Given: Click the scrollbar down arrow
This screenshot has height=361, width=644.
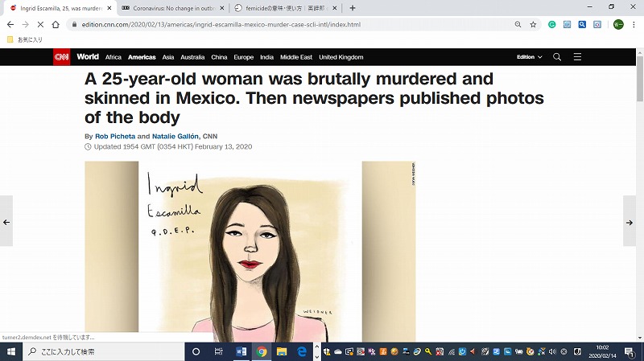Looking at the screenshot, I should (640, 338).
